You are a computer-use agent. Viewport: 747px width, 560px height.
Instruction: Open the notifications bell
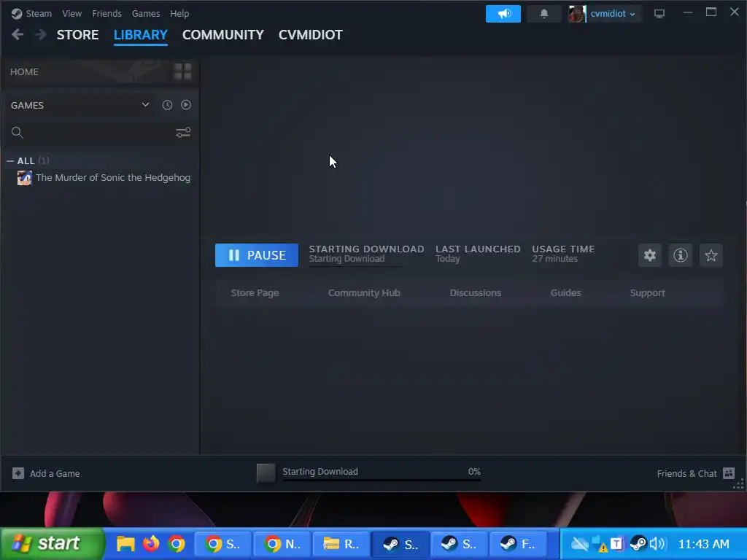[544, 14]
